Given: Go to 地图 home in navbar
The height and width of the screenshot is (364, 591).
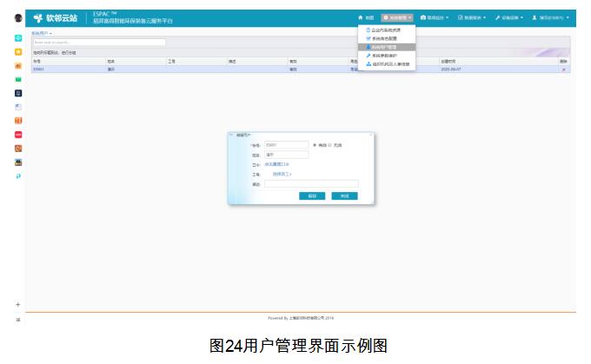Looking at the screenshot, I should 366,17.
